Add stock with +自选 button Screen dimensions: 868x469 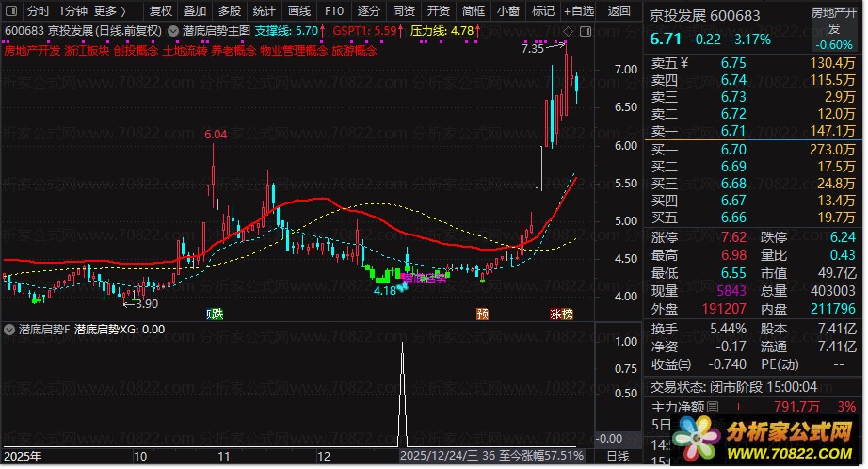578,10
